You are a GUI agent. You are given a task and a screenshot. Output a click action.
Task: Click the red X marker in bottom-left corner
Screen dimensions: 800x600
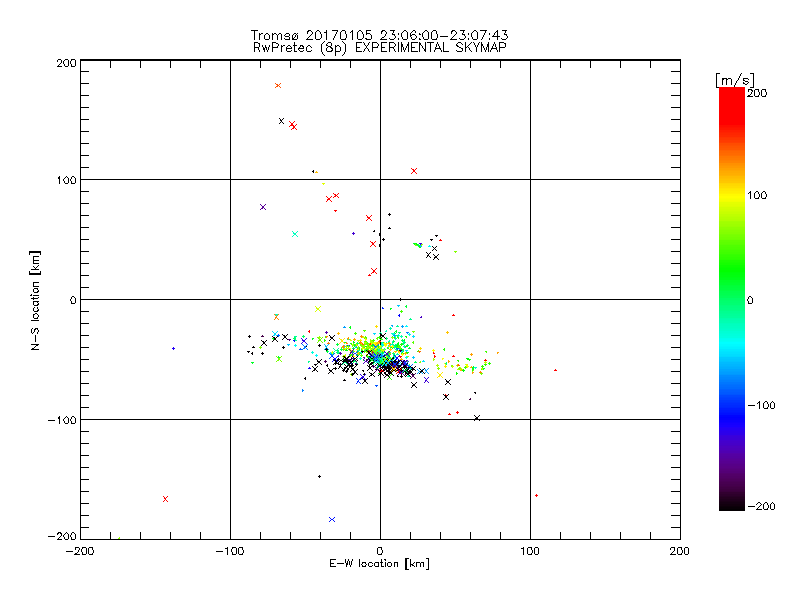click(x=165, y=499)
